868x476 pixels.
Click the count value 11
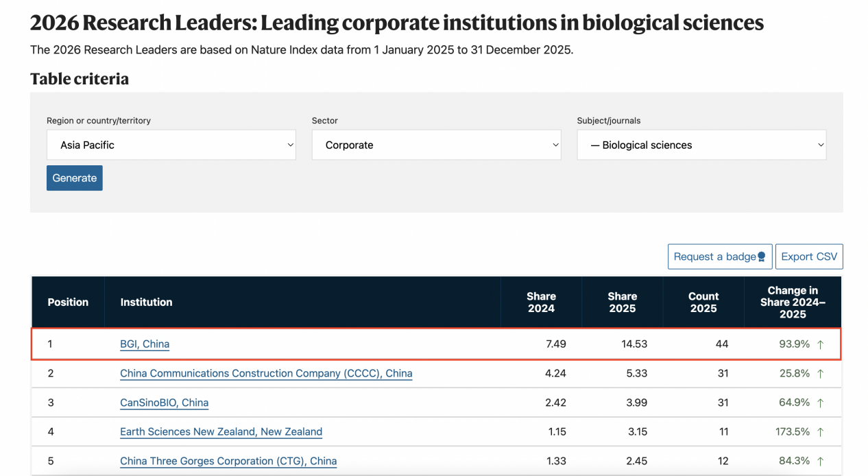723,432
